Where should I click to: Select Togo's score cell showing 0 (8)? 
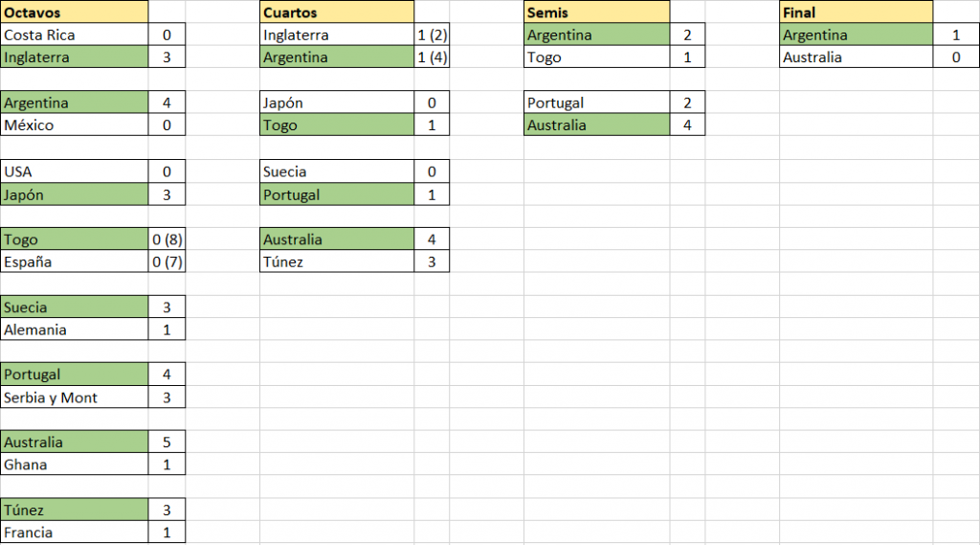[x=167, y=239]
